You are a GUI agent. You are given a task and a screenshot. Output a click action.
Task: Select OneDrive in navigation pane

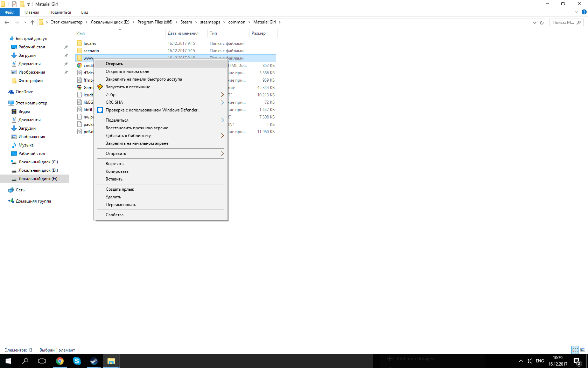[x=24, y=92]
